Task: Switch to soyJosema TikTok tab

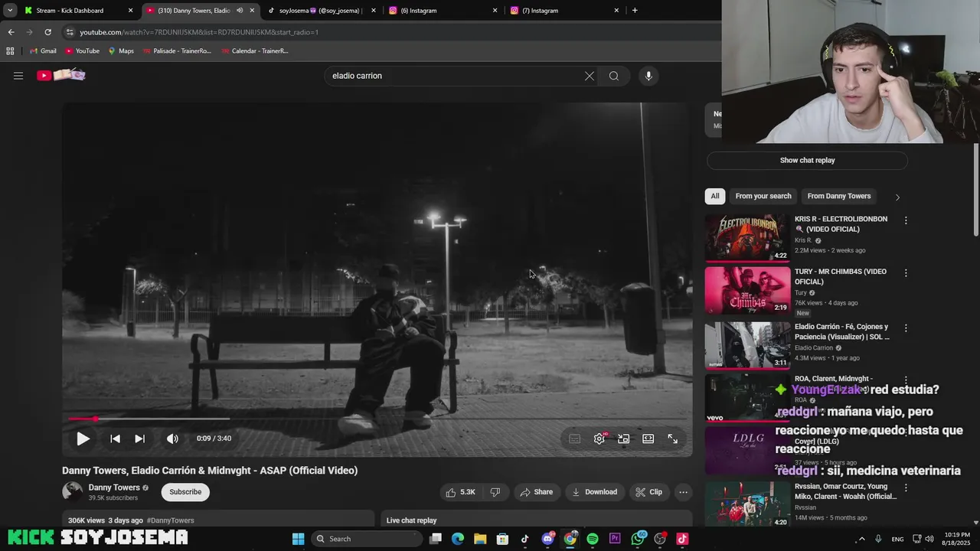Action: coord(320,11)
